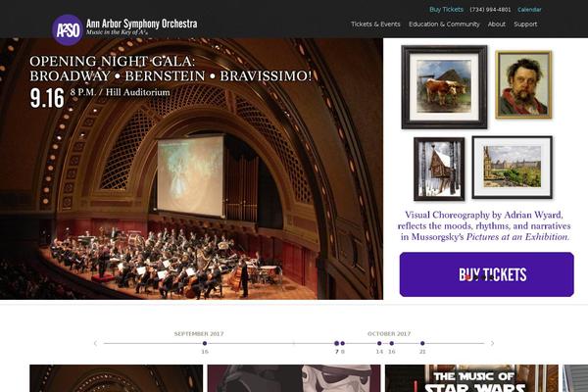The image size is (588, 392).
Task: Click the snowy hut on legs painting
Action: pos(439,169)
